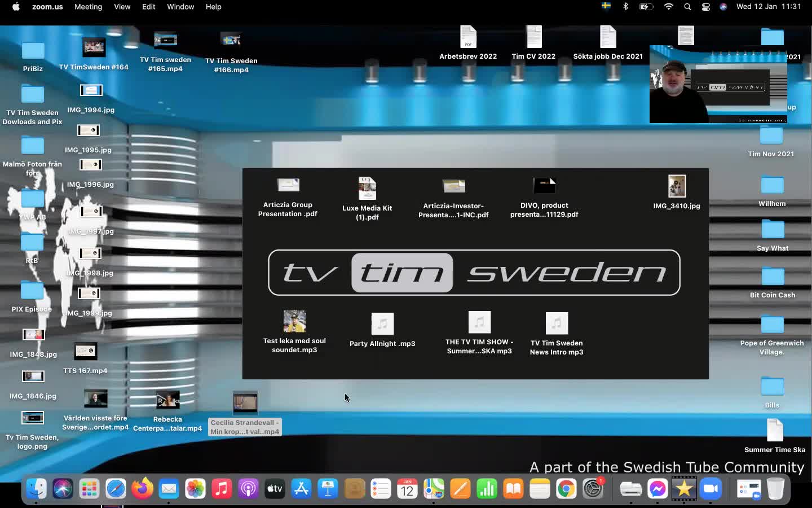Viewport: 812px width, 508px height.
Task: Click the Zoom presenter video thumbnail
Action: pyautogui.click(x=718, y=85)
